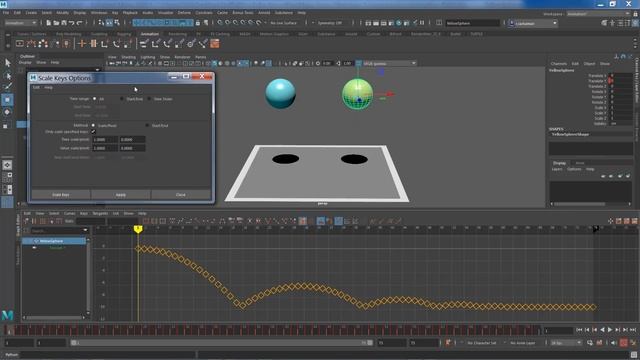640x360 pixels.
Task: Play the animation backwards
Action: [x=602, y=330]
